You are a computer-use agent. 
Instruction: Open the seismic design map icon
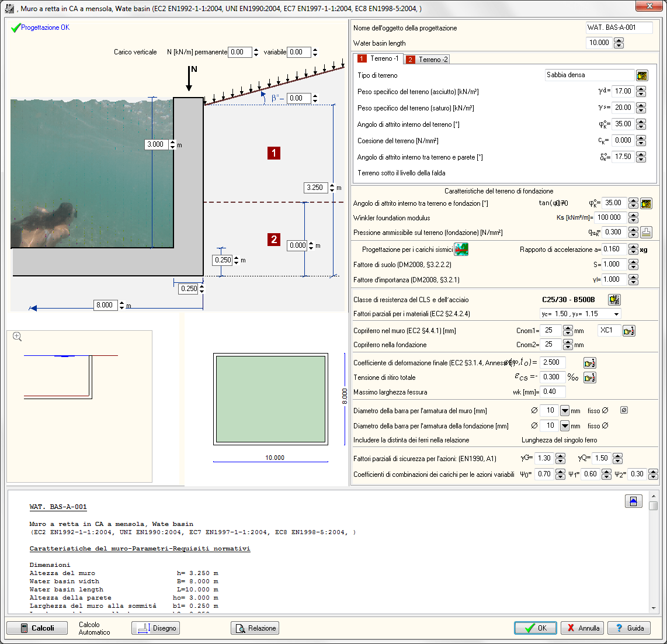(461, 249)
